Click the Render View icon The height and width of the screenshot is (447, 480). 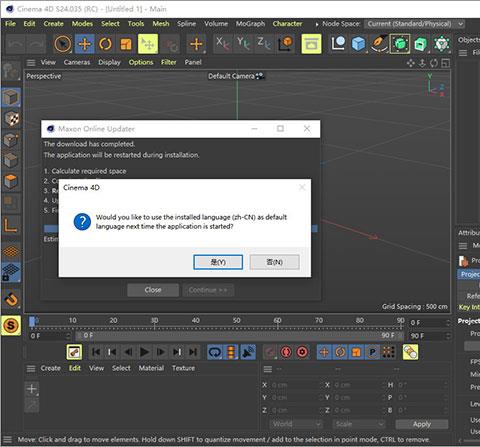311,44
